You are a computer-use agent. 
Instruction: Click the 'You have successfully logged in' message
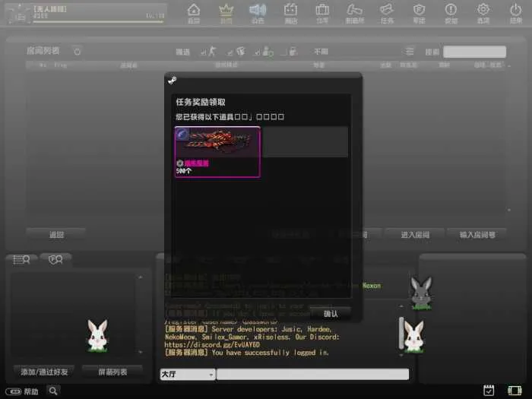pos(270,353)
